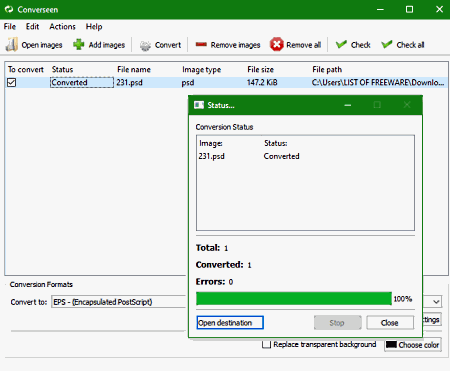Click the Convert gear icon

tap(145, 45)
